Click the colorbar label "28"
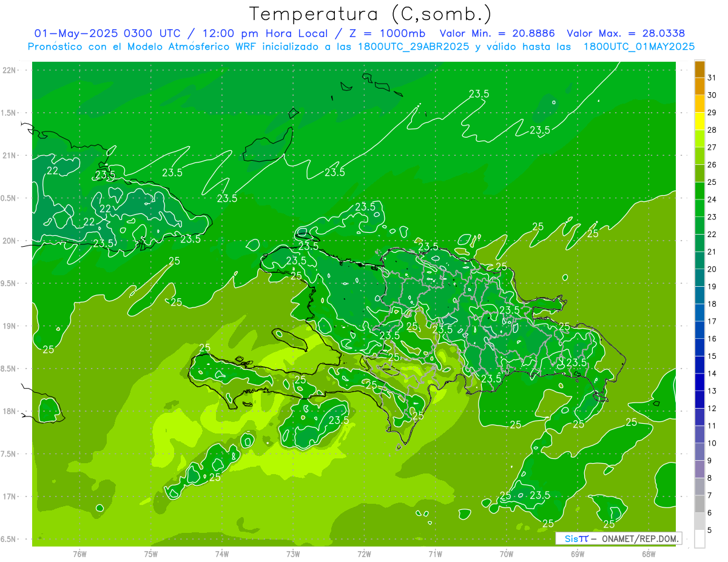728x562 pixels. tap(712, 130)
